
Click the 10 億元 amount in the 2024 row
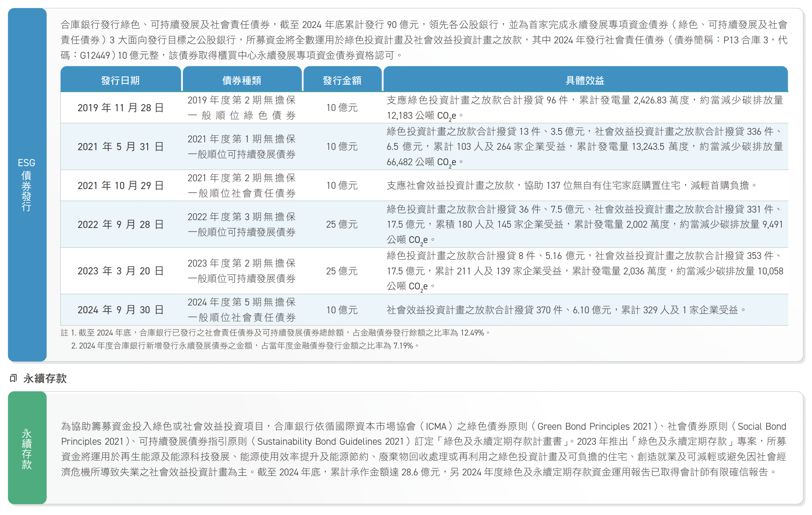[342, 310]
